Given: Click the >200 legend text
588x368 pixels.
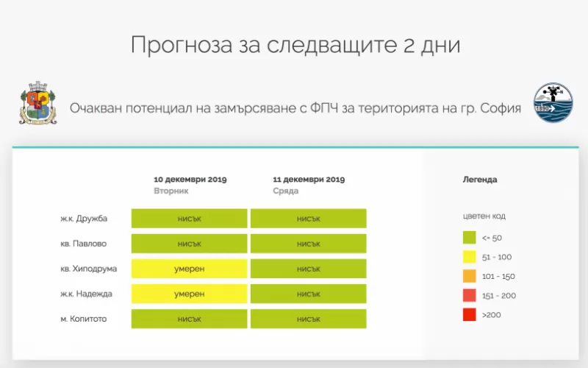Looking at the screenshot, I should tap(492, 315).
